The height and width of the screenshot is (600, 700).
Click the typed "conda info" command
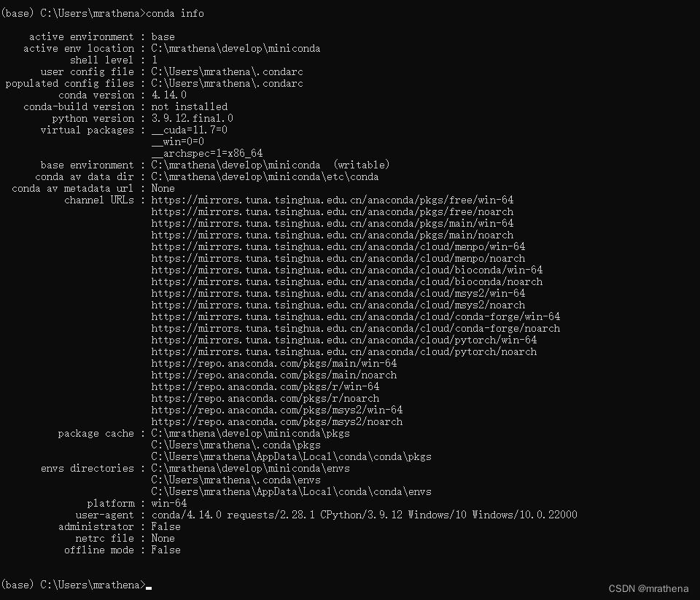[176, 13]
